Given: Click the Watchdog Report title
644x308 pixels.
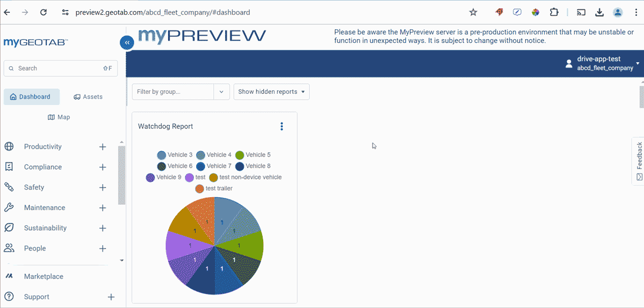Looking at the screenshot, I should pyautogui.click(x=166, y=126).
